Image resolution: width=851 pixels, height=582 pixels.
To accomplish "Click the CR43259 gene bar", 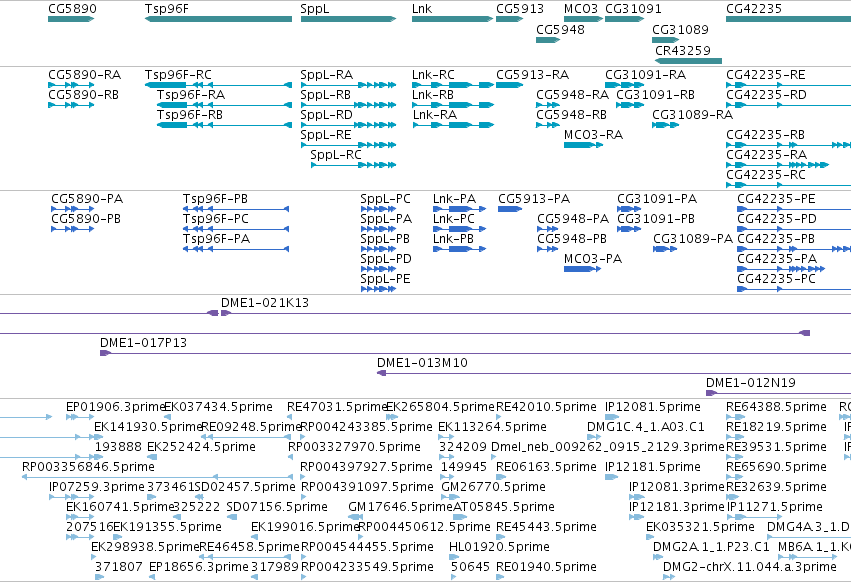I will tap(688, 60).
